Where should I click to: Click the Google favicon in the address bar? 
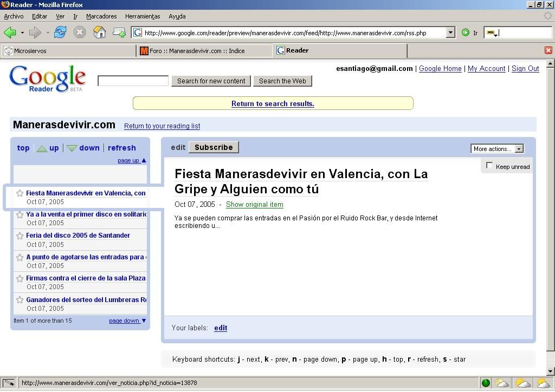[x=137, y=33]
